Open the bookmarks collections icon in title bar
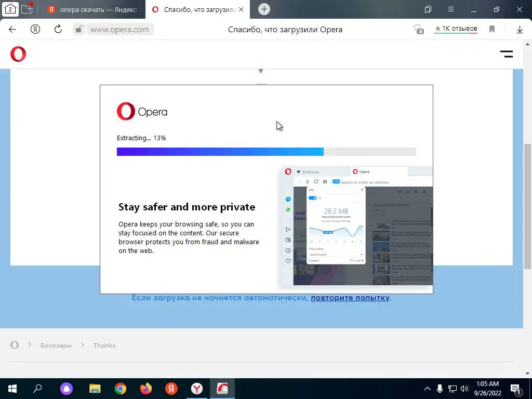The image size is (532, 399). click(x=428, y=9)
